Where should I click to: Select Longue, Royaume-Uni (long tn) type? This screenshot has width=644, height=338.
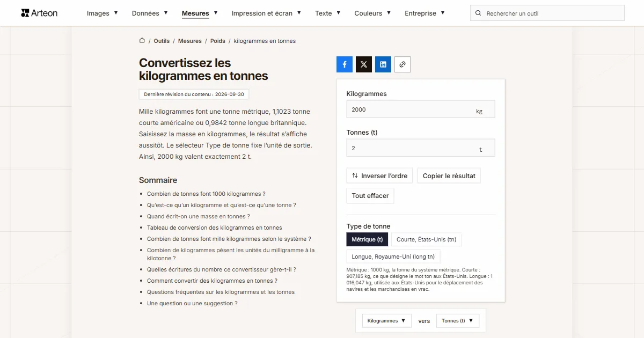tap(393, 256)
